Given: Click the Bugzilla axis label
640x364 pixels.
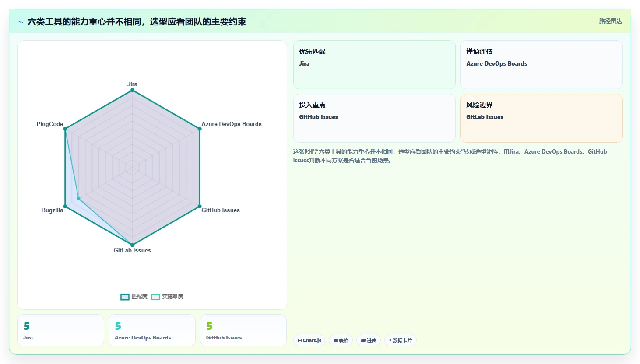Looking at the screenshot, I should coord(52,210).
